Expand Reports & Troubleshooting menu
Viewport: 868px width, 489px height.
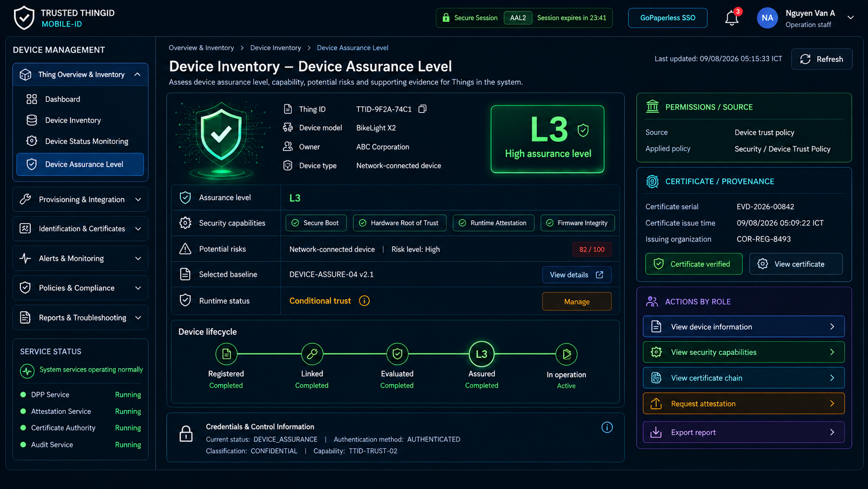pyautogui.click(x=81, y=318)
